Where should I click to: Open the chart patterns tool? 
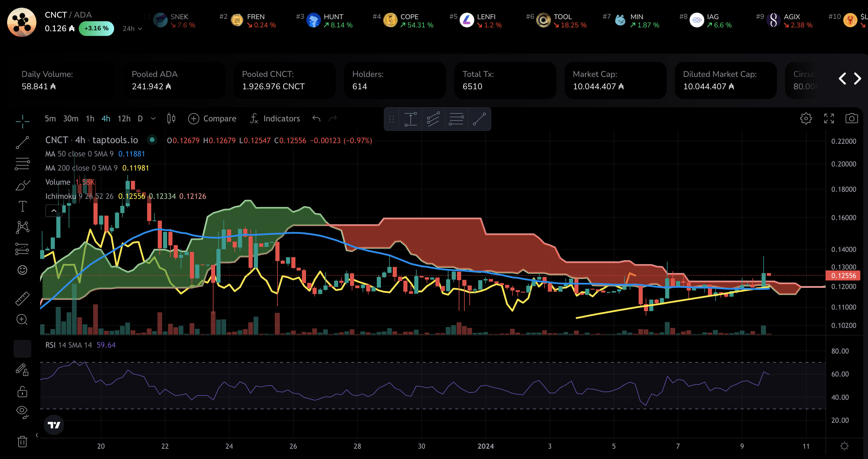(x=23, y=227)
